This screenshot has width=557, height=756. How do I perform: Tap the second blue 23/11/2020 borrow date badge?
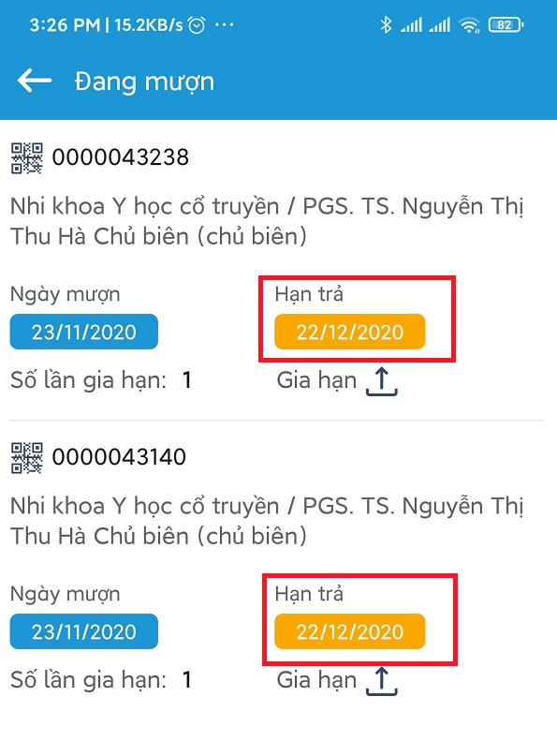[x=84, y=631]
